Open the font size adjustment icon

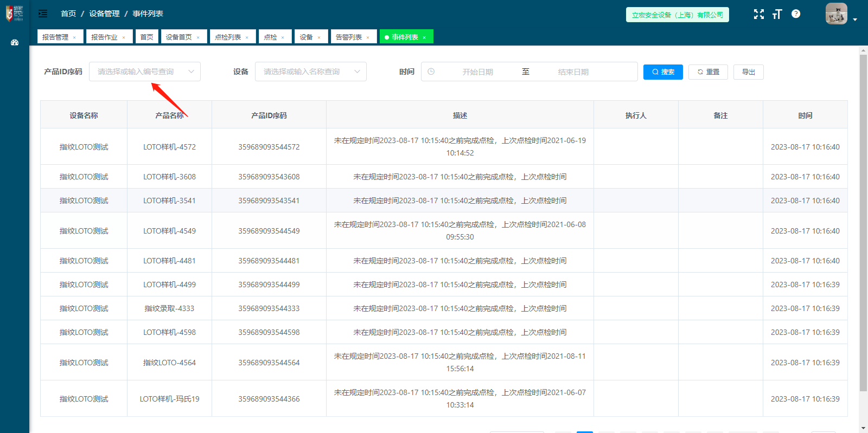[x=777, y=14]
